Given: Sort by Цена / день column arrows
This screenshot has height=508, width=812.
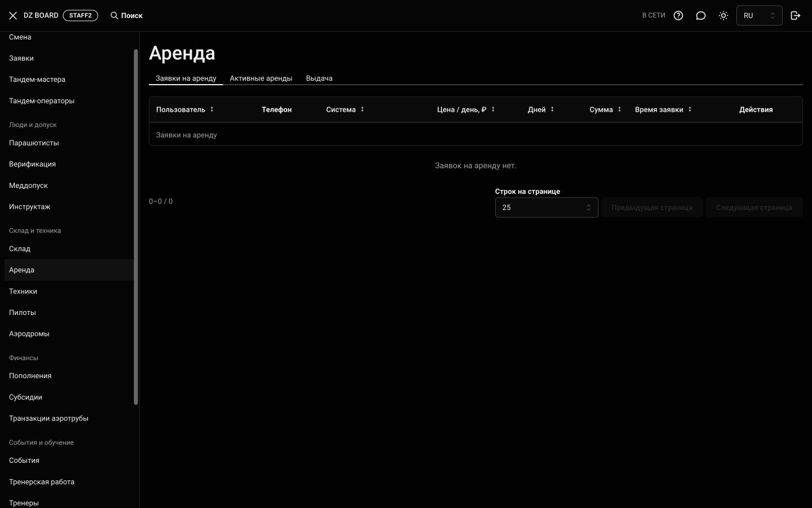Looking at the screenshot, I should (493, 110).
